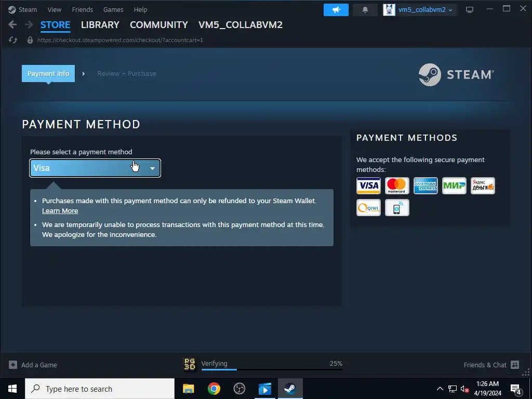Click the Friends & Chat grid icon

[515, 365]
